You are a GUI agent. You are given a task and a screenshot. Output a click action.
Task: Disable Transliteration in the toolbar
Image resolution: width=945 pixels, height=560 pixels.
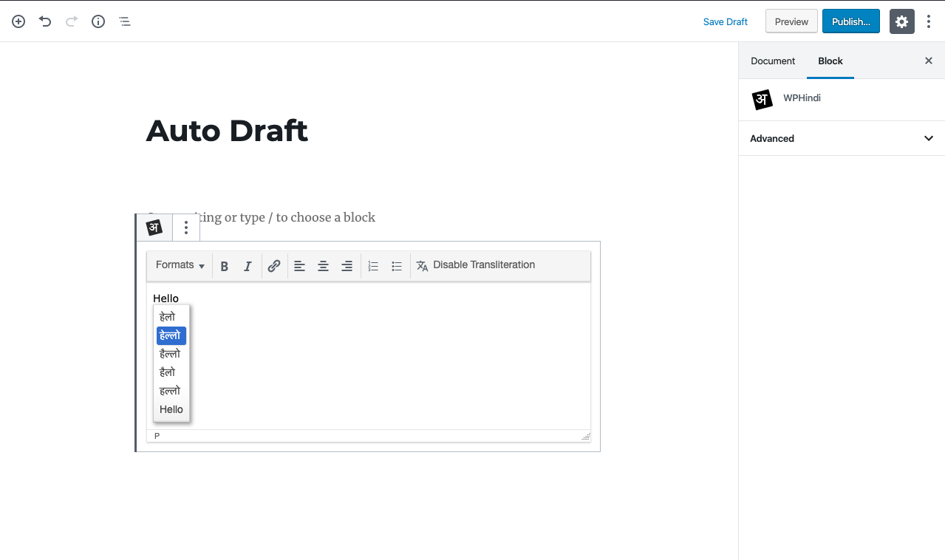[x=475, y=265]
